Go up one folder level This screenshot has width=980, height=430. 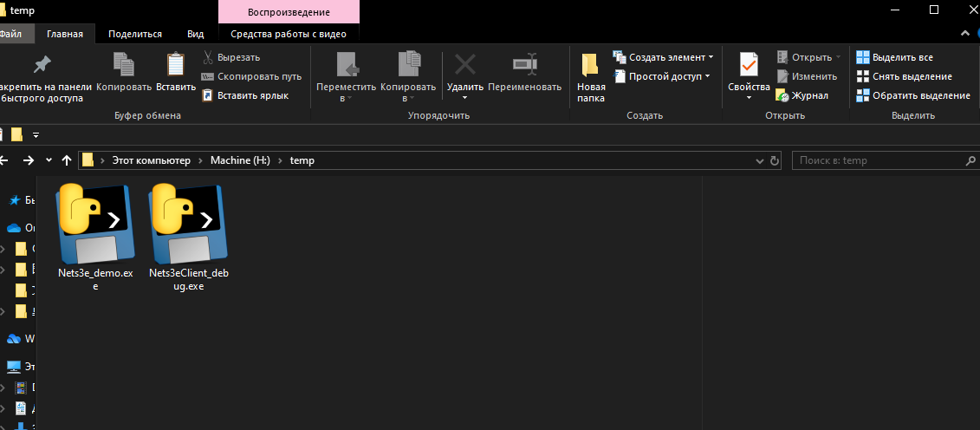tap(67, 160)
